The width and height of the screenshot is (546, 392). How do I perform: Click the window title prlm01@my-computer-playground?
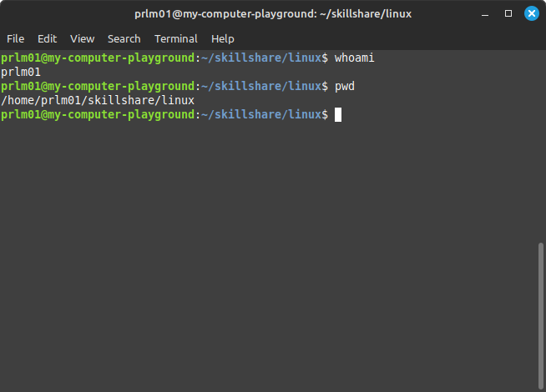[273, 14]
